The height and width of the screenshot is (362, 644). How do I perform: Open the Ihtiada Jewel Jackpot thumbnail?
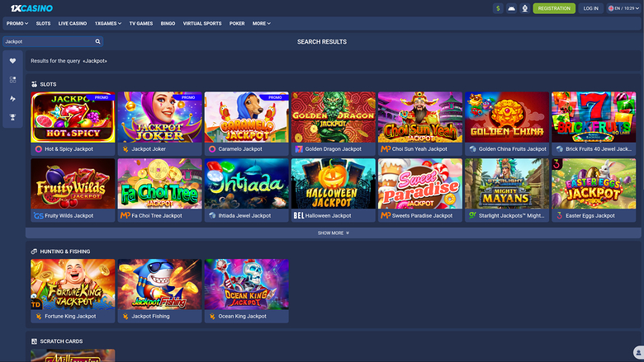[246, 184]
